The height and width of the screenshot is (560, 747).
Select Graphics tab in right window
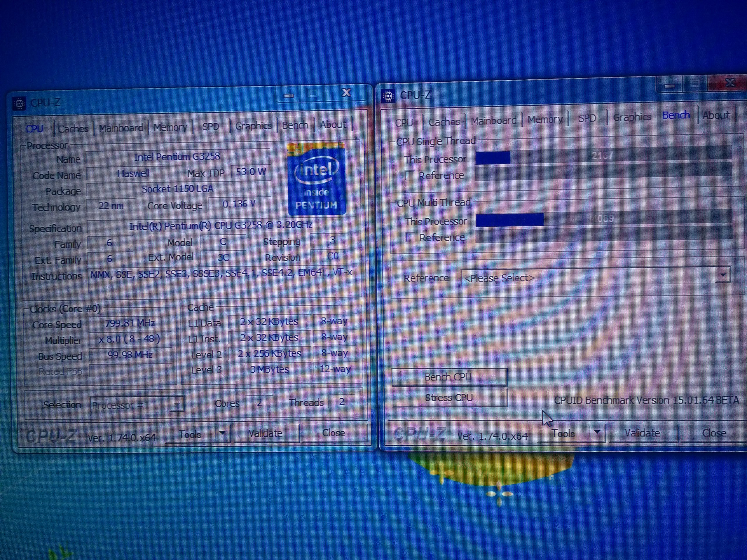point(632,117)
